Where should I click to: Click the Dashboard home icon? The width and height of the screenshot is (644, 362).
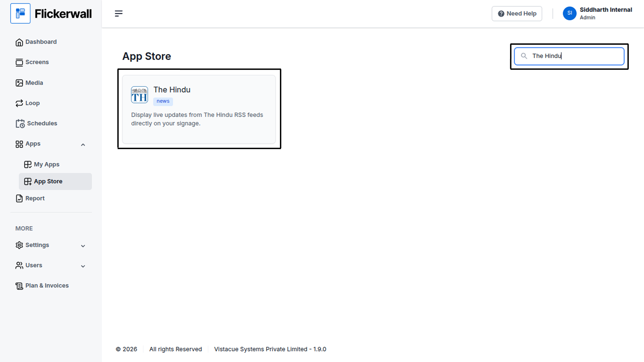19,42
